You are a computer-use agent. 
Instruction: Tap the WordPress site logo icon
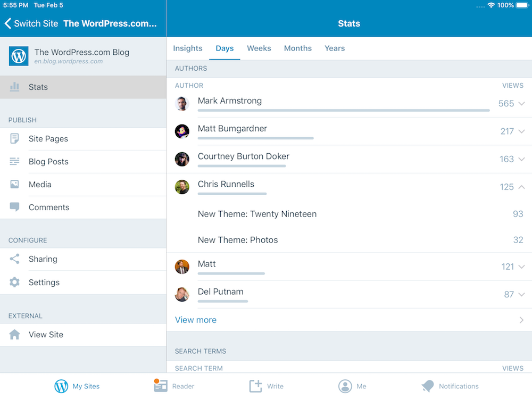point(19,56)
